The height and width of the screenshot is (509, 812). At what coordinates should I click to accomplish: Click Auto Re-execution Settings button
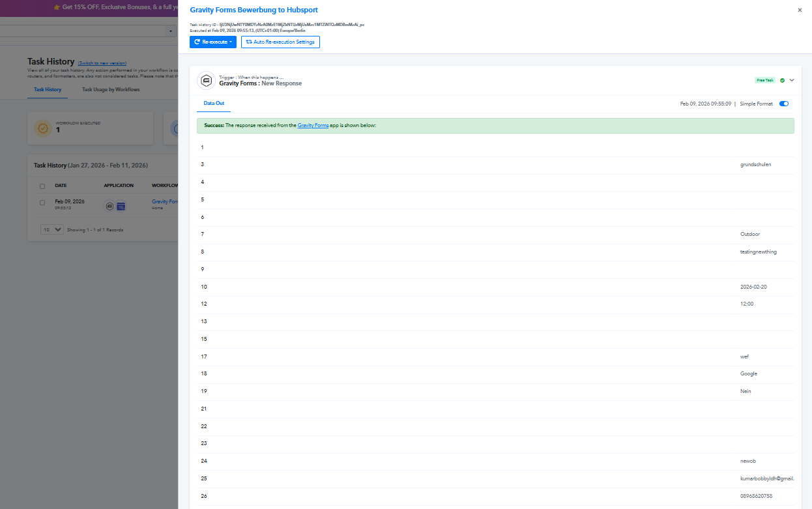pyautogui.click(x=280, y=42)
